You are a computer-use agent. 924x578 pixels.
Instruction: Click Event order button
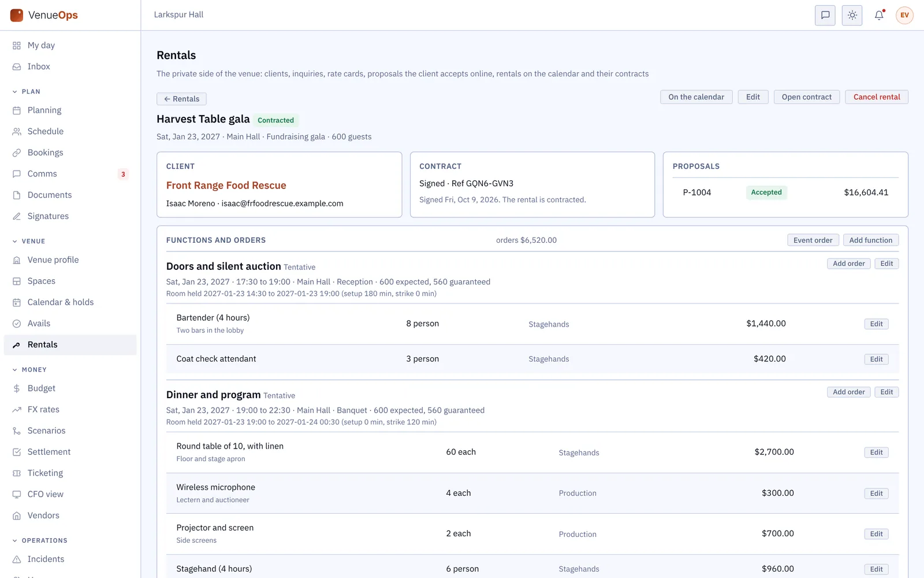813,240
